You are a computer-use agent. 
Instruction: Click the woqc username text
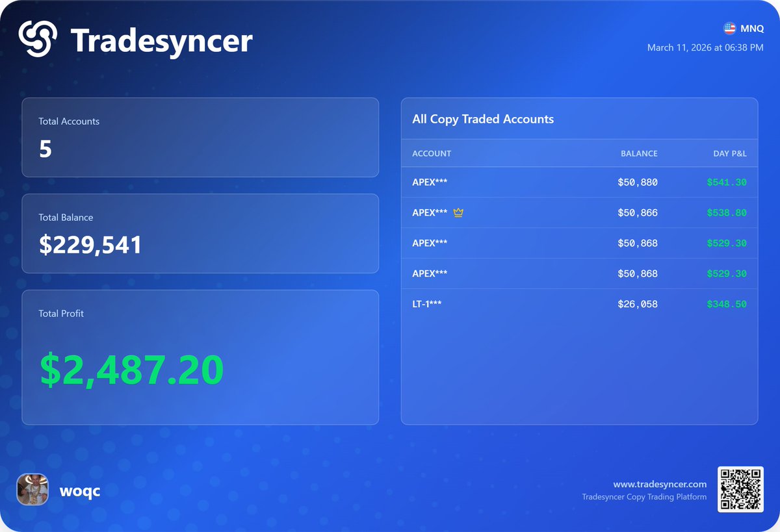click(80, 491)
